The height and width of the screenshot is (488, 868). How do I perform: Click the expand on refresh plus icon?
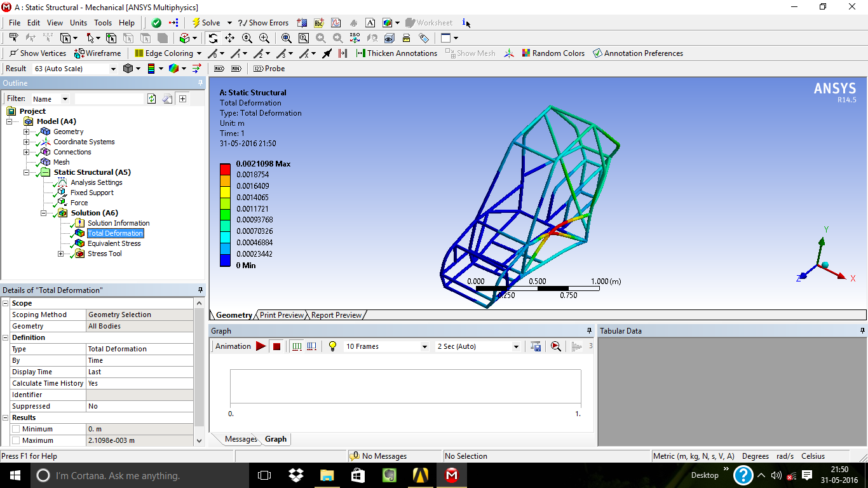coord(182,98)
